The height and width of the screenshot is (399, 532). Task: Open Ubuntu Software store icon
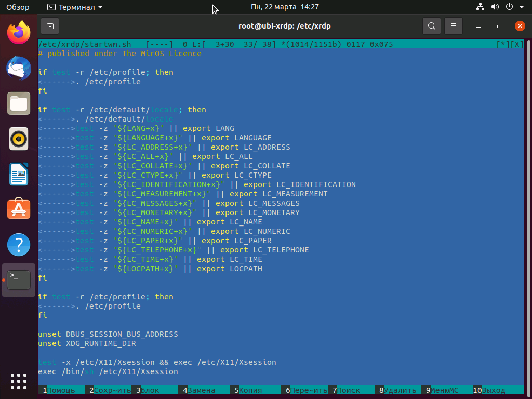tap(19, 209)
